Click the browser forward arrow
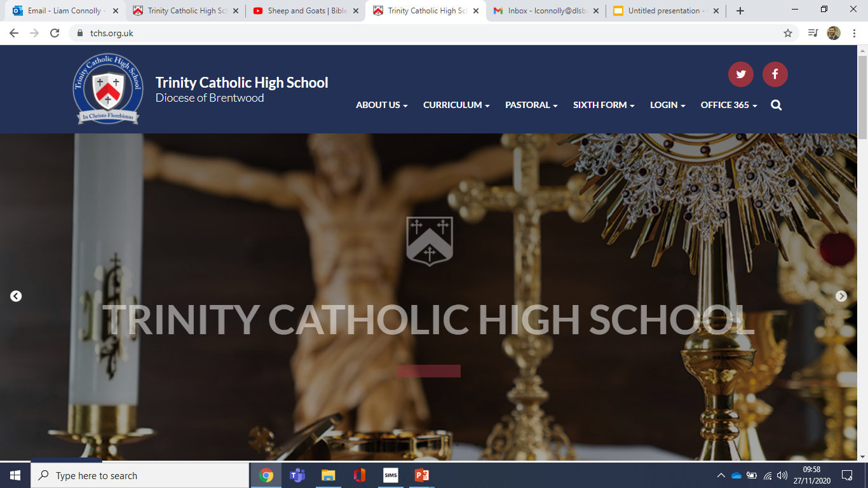Viewport: 868px width, 488px height. 34,33
